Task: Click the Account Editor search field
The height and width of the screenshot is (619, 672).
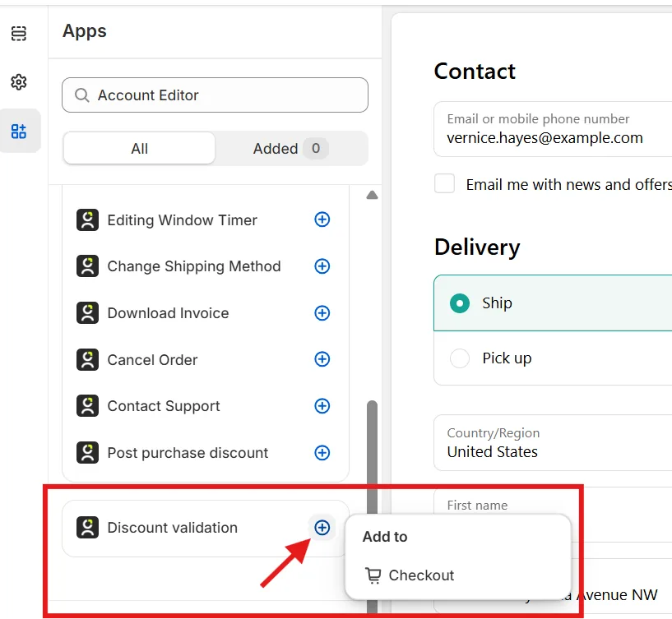Action: tap(215, 95)
